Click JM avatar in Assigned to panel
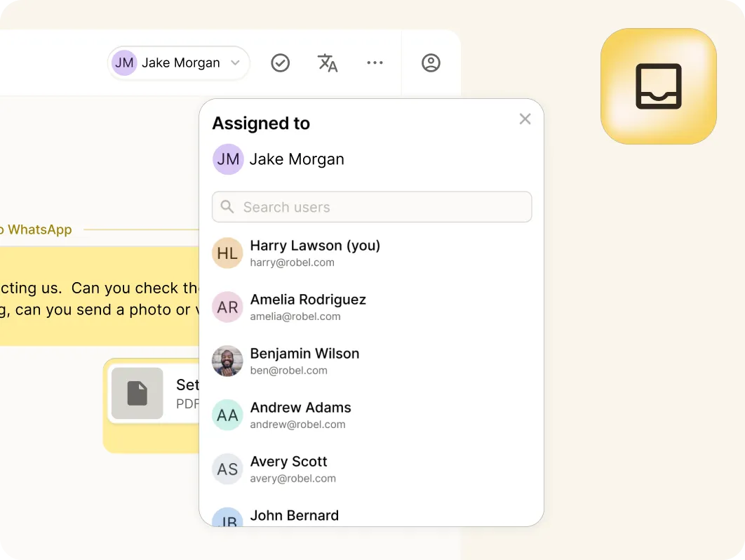 [228, 159]
